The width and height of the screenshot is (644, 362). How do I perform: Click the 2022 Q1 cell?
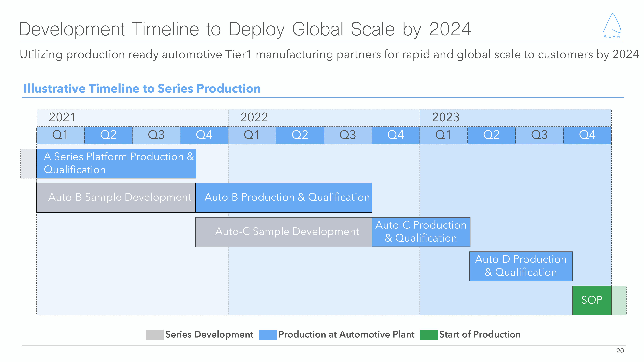252,135
